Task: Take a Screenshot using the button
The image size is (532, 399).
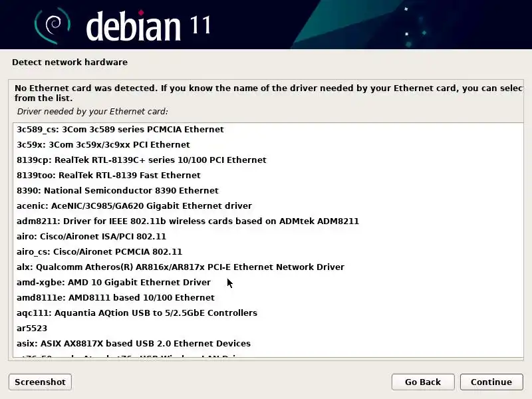Action: pos(40,382)
